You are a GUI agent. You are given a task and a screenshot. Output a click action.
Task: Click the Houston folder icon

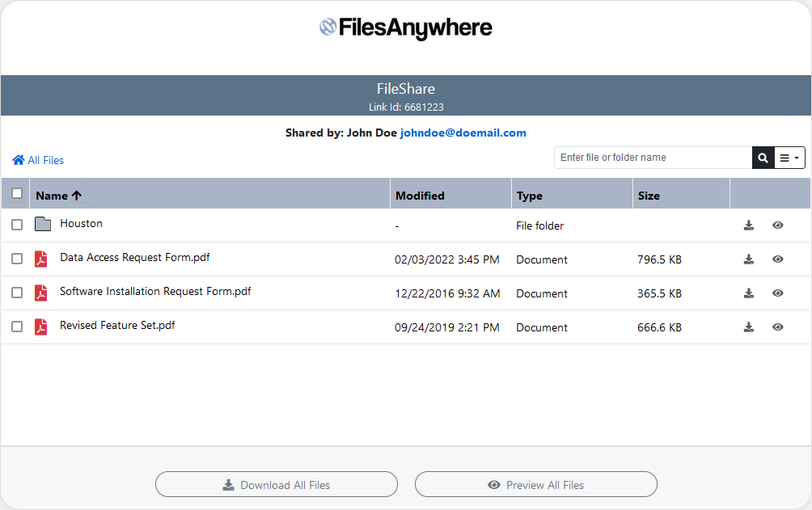pyautogui.click(x=43, y=224)
